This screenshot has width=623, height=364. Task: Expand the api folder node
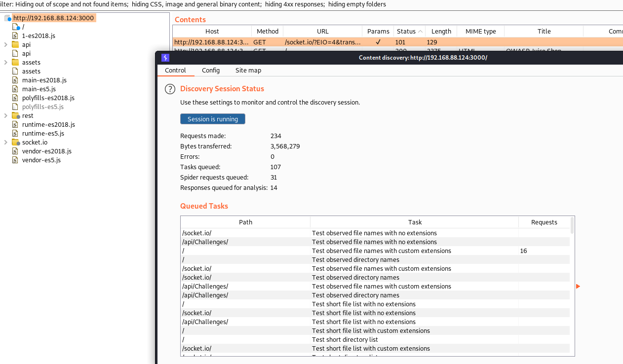click(5, 45)
